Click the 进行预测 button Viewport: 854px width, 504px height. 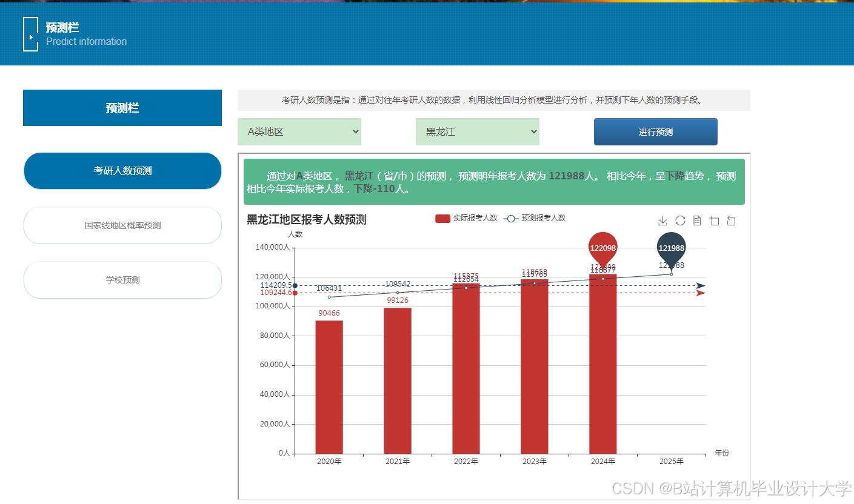click(x=655, y=131)
